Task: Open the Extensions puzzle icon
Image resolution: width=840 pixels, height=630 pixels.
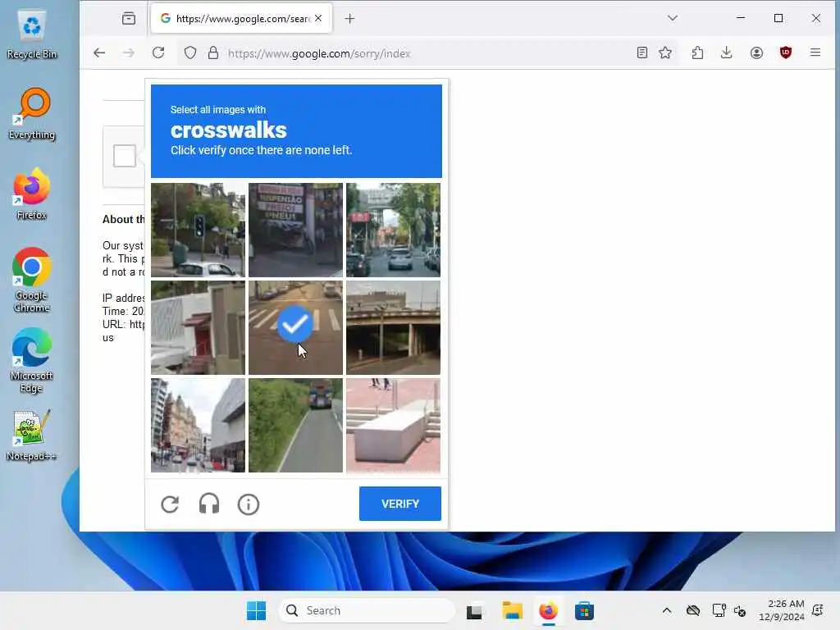Action: (x=697, y=52)
